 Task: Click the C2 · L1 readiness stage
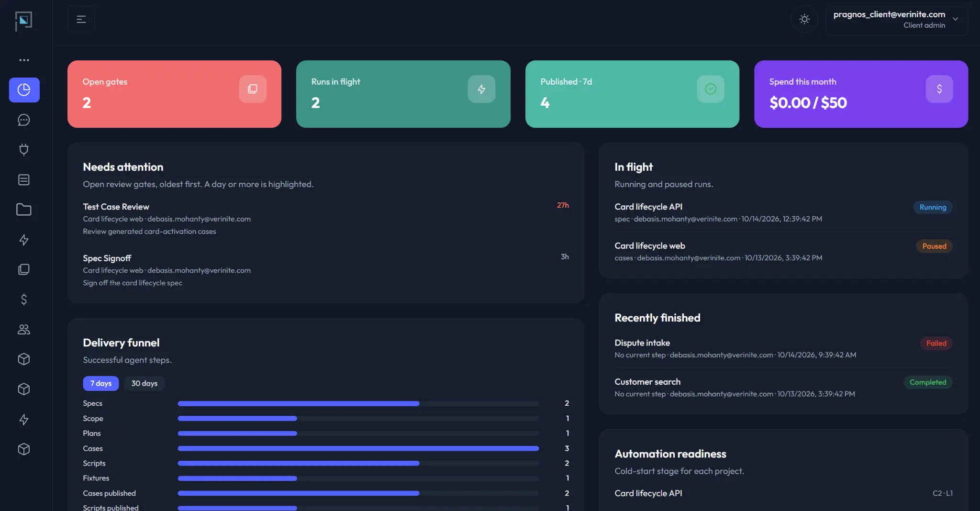click(943, 493)
